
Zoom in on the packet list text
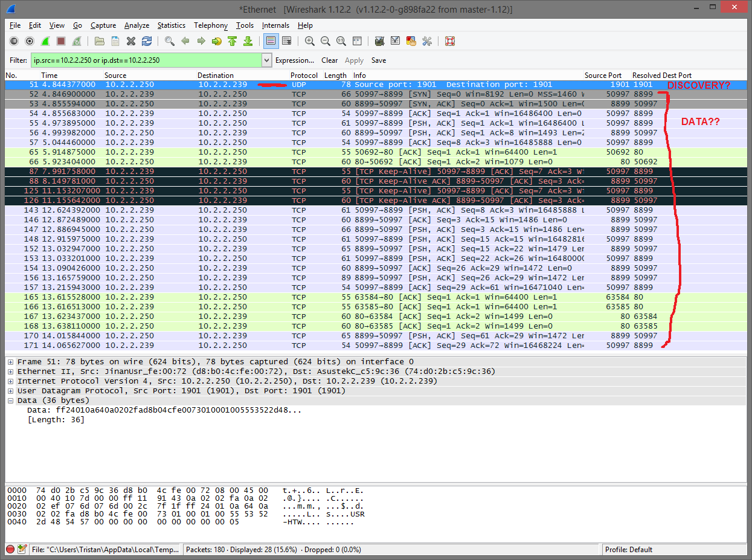point(309,41)
